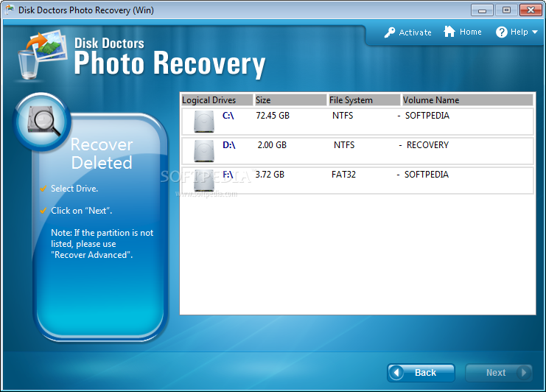Screen dimensions: 546x392
Task: Click the Select Drive instruction text
Action: [x=74, y=189]
